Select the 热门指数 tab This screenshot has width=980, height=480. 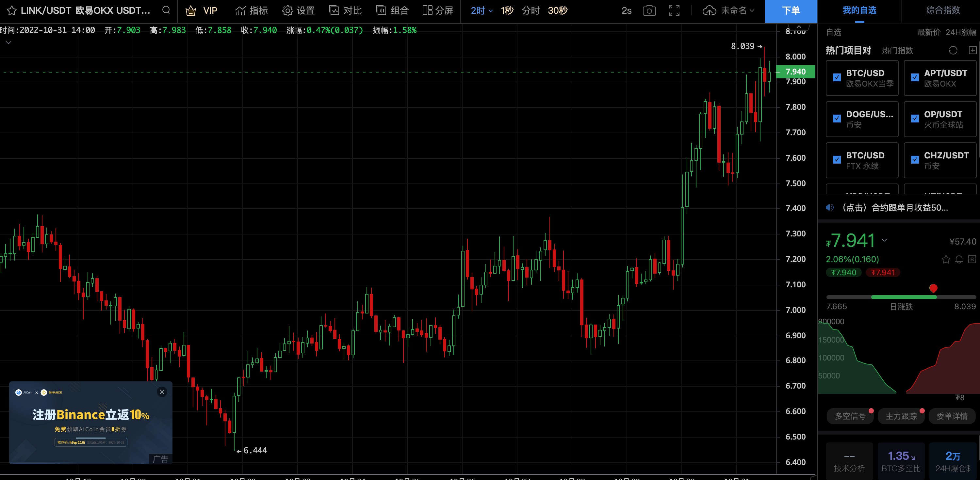click(x=897, y=51)
